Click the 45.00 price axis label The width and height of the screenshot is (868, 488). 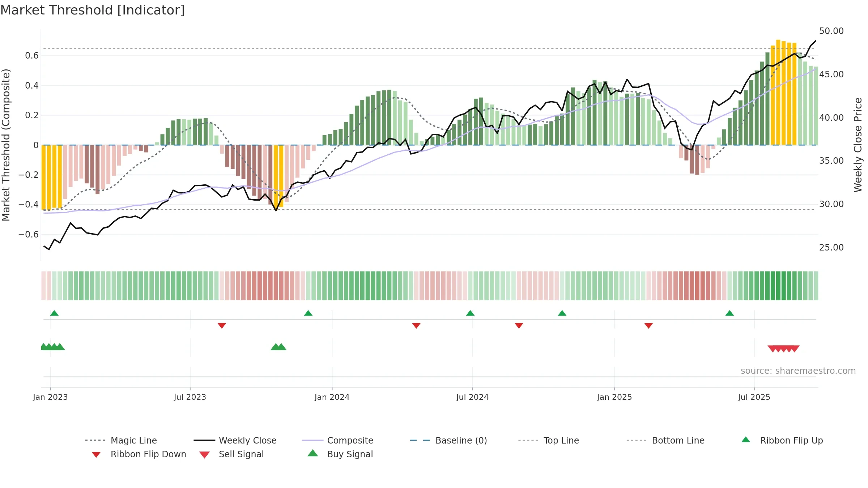coord(831,74)
